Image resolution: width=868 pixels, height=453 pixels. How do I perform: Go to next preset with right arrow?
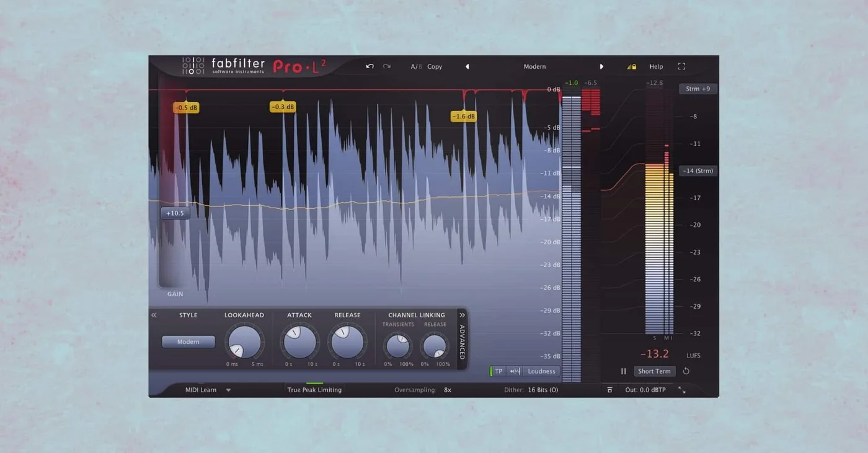pos(601,66)
